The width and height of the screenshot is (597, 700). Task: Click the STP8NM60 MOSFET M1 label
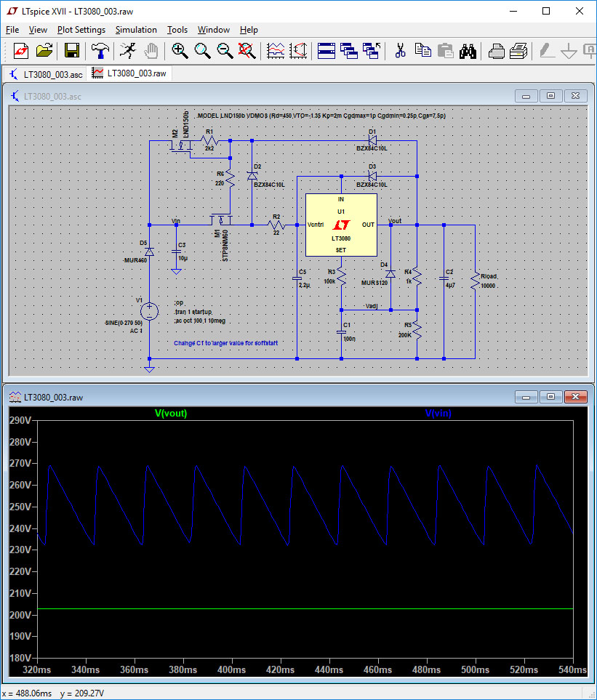pos(225,246)
